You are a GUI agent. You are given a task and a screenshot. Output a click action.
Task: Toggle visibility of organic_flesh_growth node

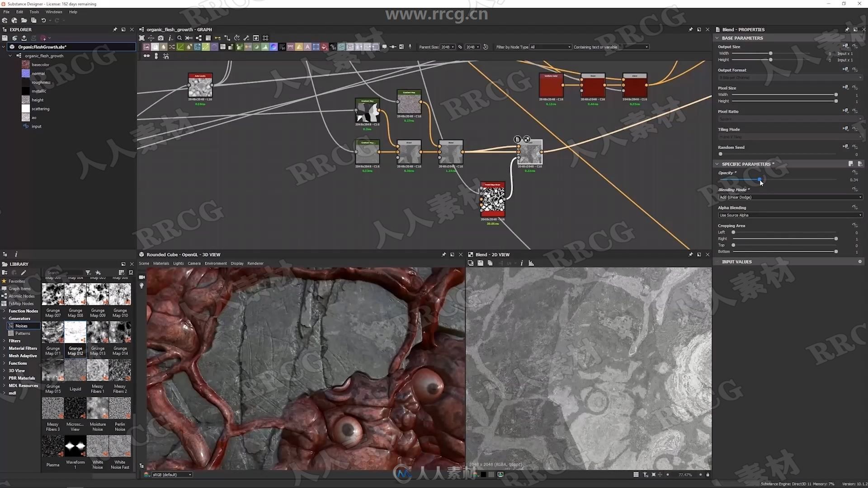click(9, 56)
